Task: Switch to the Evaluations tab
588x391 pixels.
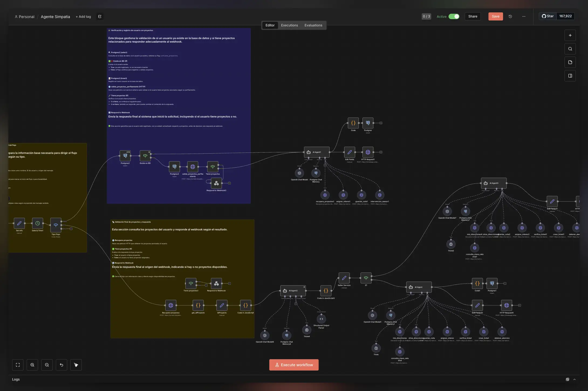Action: pos(313,25)
